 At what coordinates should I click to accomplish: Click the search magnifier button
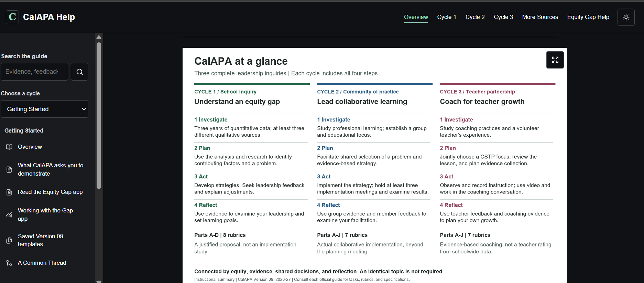[x=79, y=72]
